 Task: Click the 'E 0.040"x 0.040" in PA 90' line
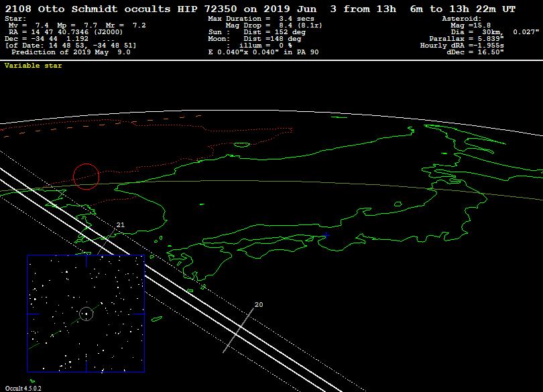[263, 52]
